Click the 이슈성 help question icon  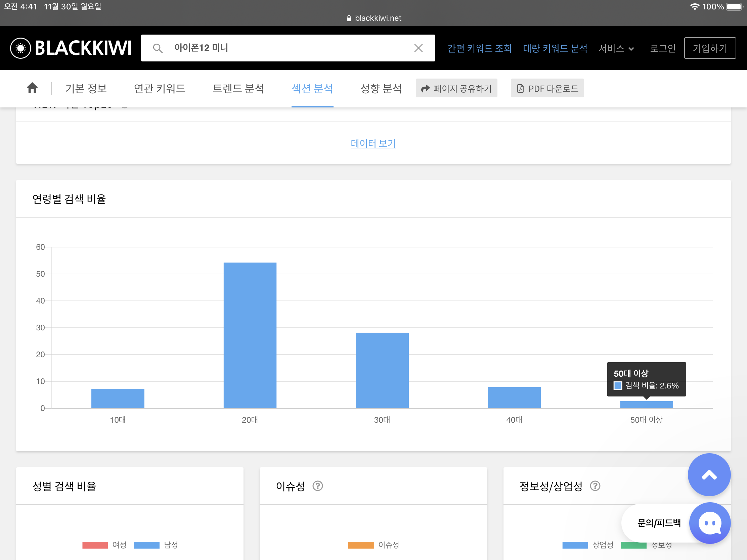(317, 486)
